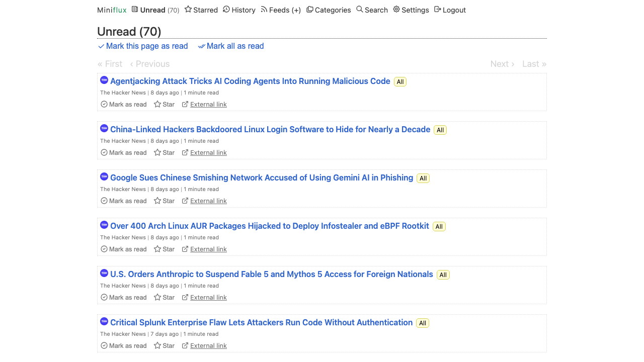Mark U.S. Orders Anthropic article as read

(x=124, y=298)
